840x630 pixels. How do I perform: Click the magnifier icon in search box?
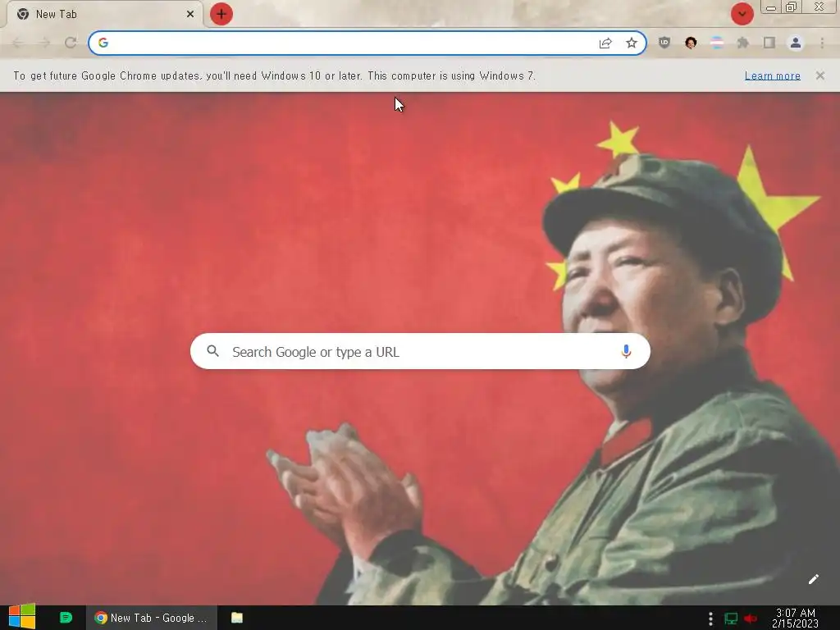click(212, 351)
